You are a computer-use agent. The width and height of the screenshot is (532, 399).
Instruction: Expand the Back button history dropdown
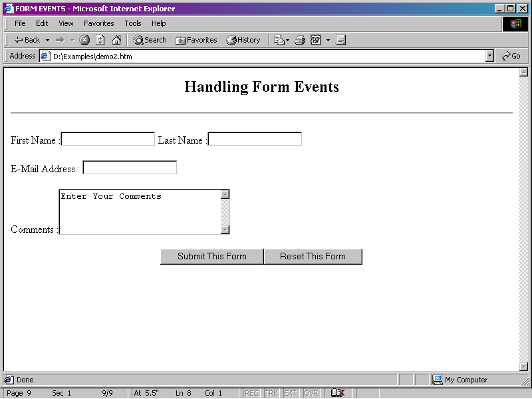pos(47,40)
